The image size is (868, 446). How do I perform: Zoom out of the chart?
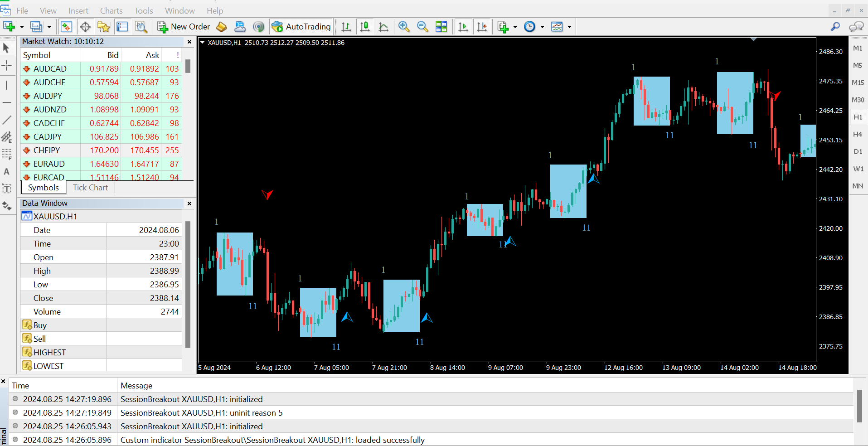(x=422, y=27)
